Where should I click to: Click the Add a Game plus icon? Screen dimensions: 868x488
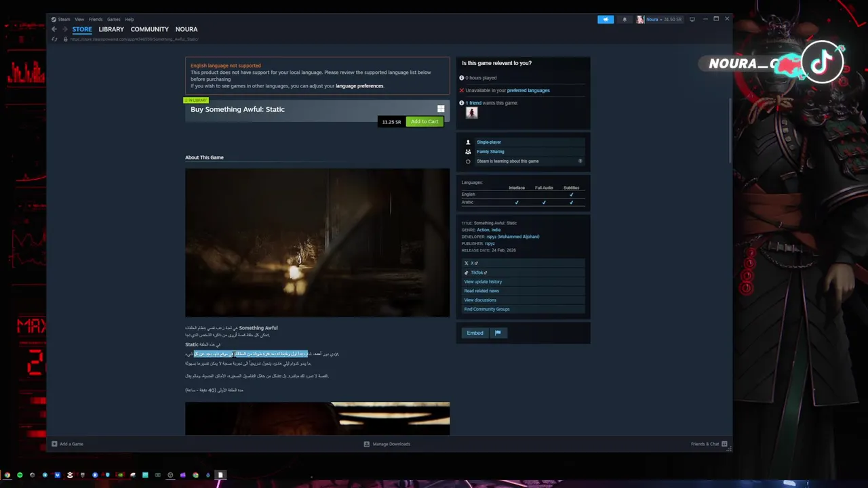click(x=54, y=444)
